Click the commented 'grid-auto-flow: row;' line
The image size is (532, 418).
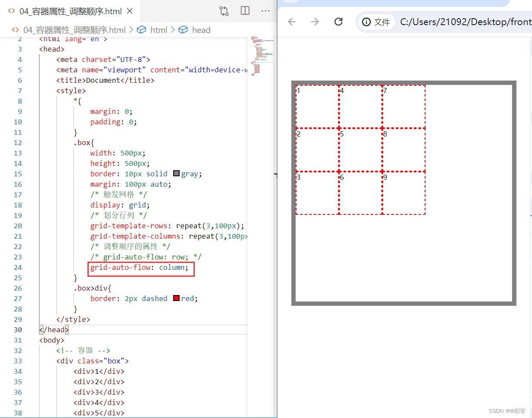pos(146,257)
